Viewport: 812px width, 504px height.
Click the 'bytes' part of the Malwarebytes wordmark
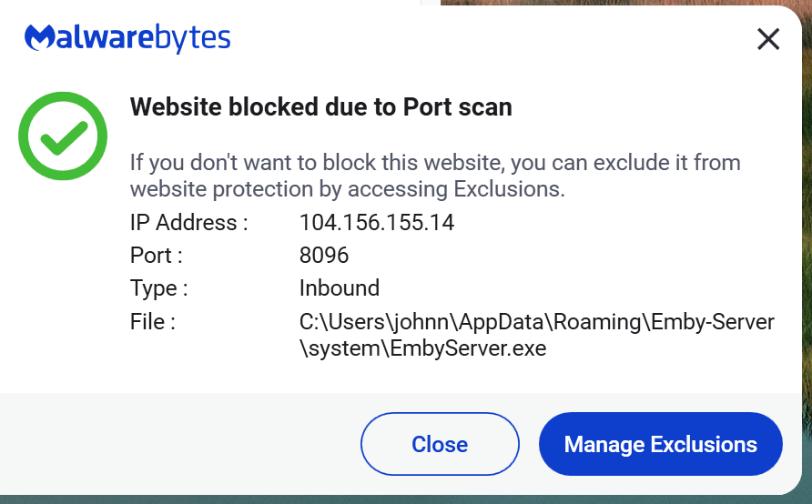[193, 39]
